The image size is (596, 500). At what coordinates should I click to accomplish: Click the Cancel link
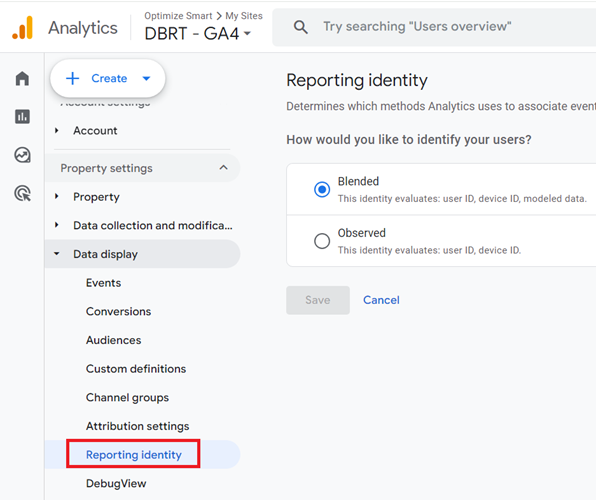point(381,300)
